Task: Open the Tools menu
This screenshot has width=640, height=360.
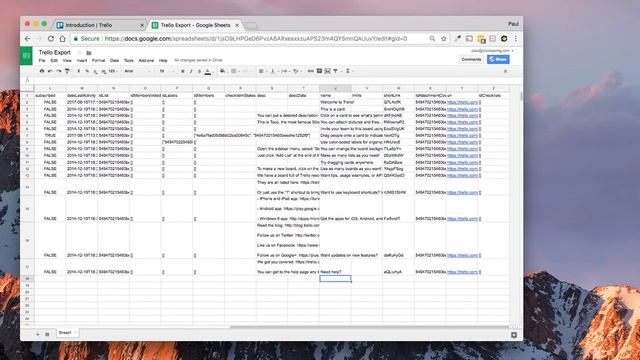Action: 129,60
